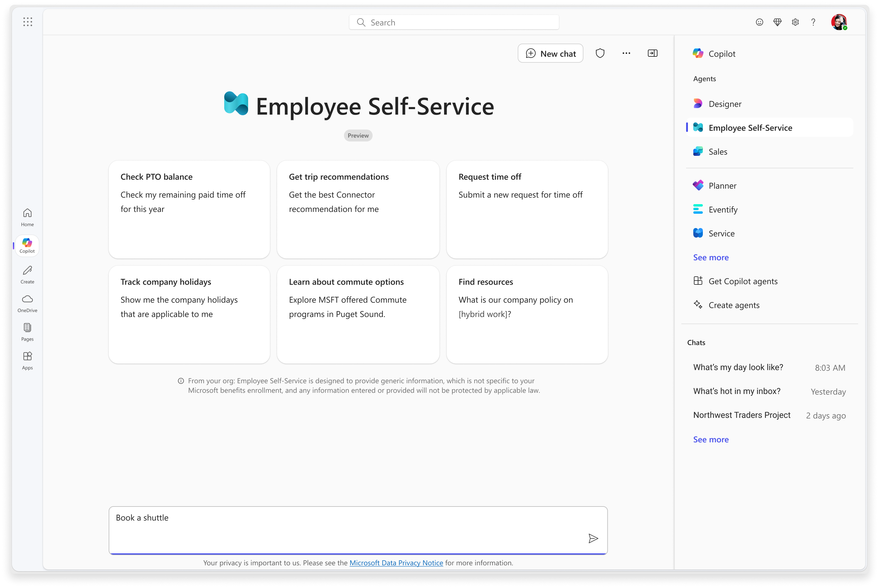
Task: Open the settings gear icon
Action: (795, 22)
